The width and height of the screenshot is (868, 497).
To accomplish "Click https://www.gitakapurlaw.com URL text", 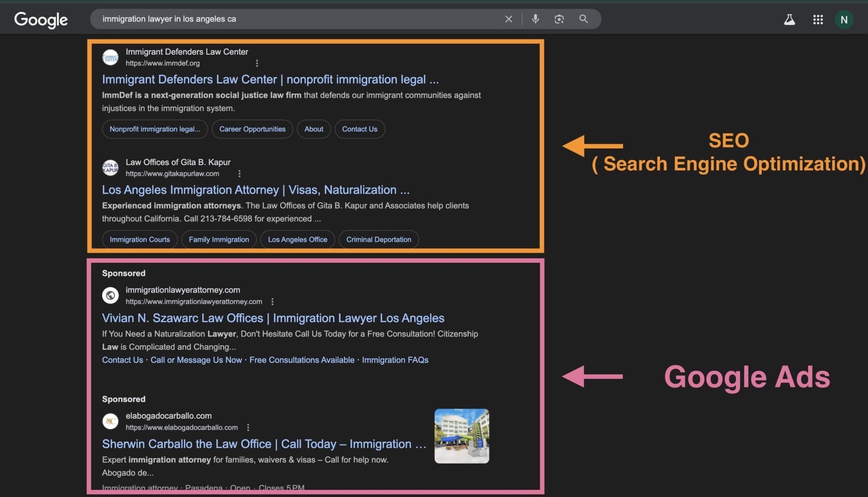I will pyautogui.click(x=172, y=174).
